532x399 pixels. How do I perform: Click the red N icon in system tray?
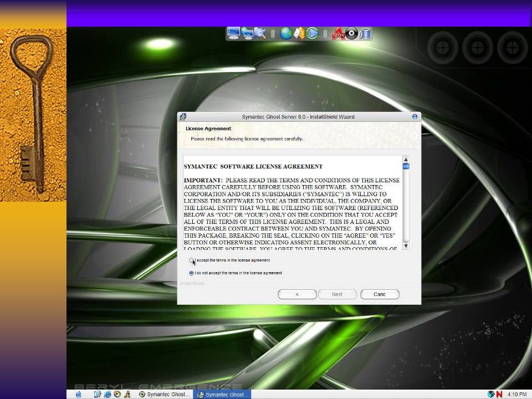tap(499, 394)
